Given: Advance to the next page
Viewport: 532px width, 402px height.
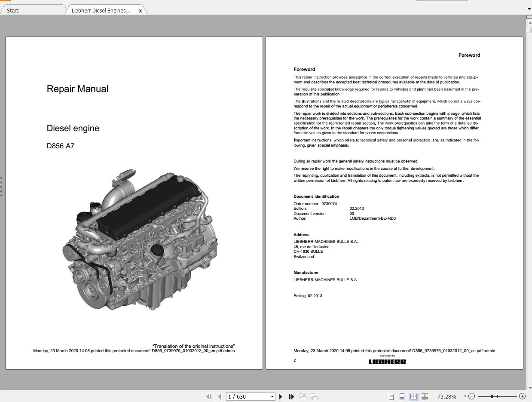Looking at the screenshot, I should (x=281, y=396).
